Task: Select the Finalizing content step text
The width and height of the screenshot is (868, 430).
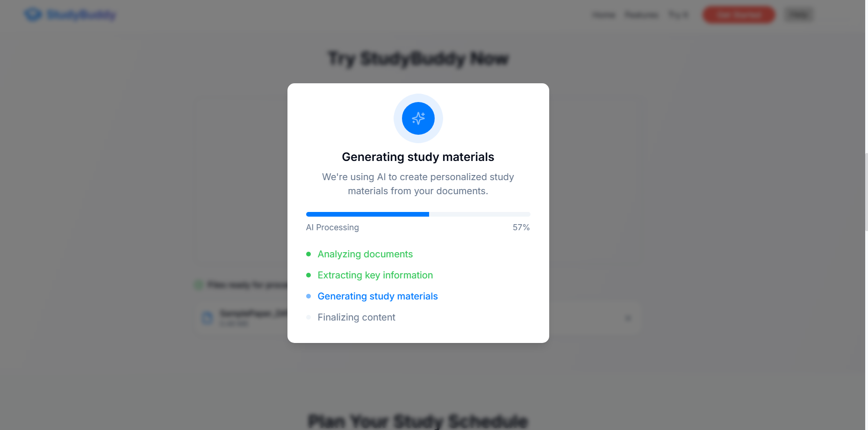Action: pos(357,317)
